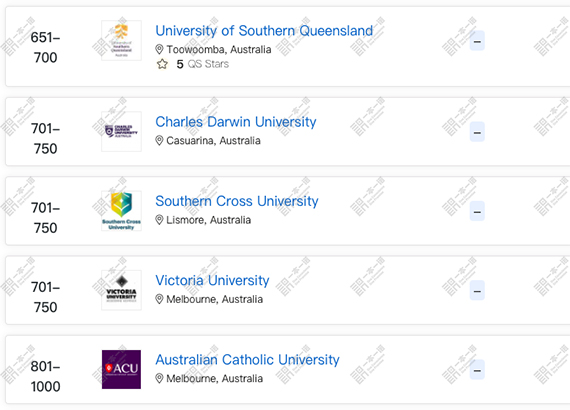Expand the Australian Catholic University row
This screenshot has width=570, height=410.
tap(477, 370)
